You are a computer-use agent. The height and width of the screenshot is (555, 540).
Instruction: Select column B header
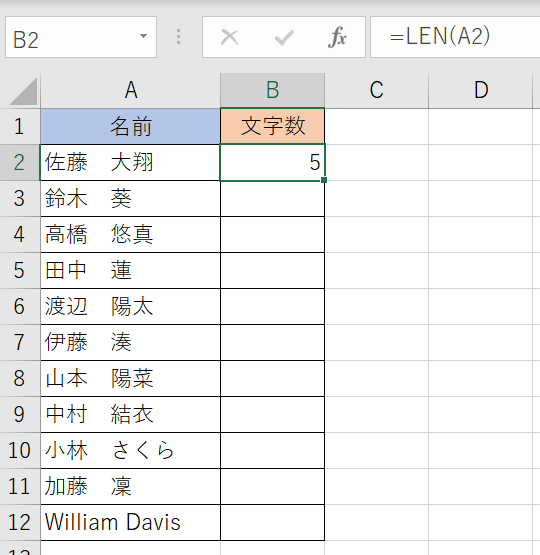tap(272, 90)
